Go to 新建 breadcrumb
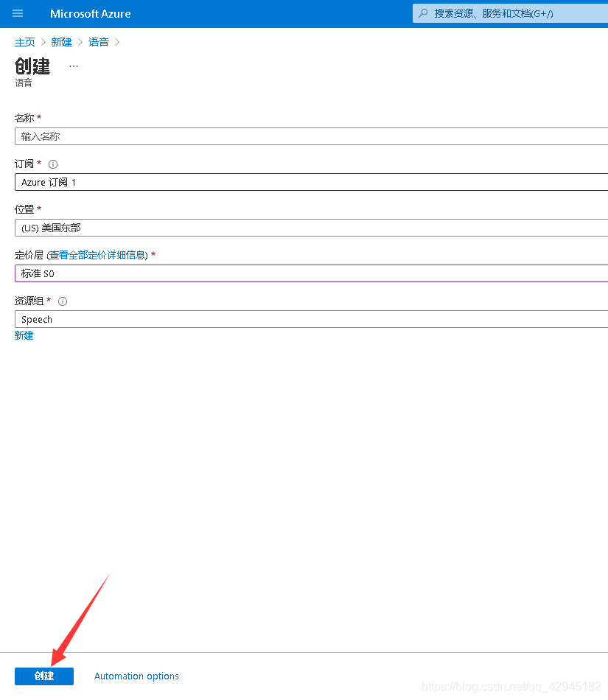Viewport: 608px width, 700px height. click(x=62, y=42)
